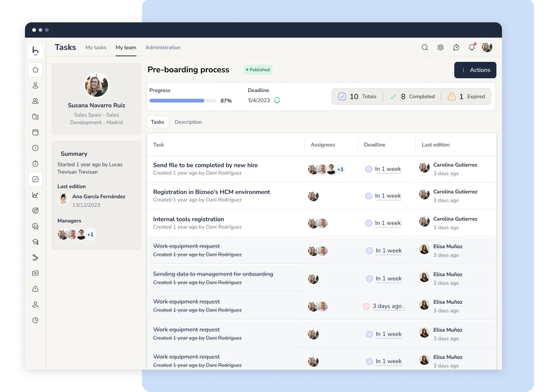This screenshot has height=392, width=559.
Task: Open 'Registration in Bizneo's HCM environment' task
Action: pyautogui.click(x=211, y=192)
